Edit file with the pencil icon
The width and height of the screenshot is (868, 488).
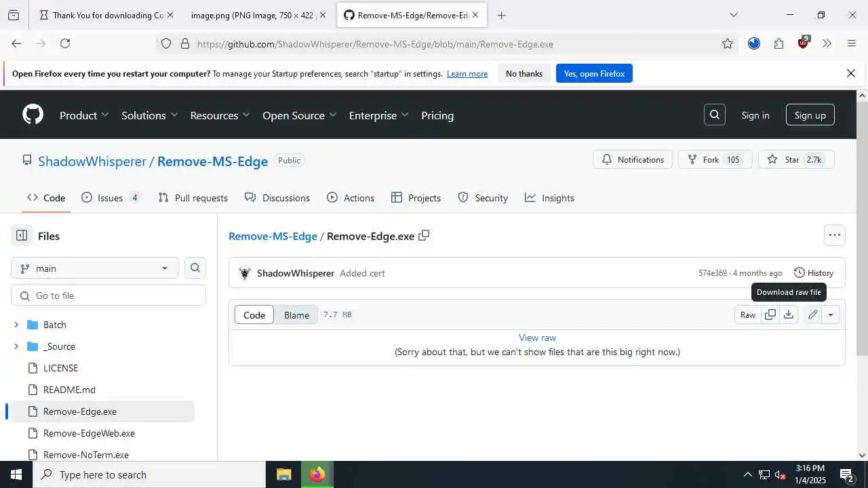[x=812, y=314]
